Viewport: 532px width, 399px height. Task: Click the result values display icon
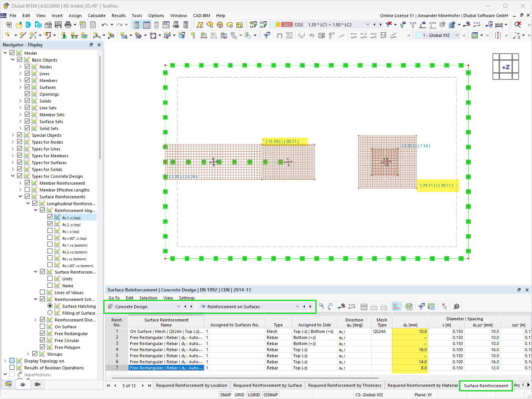point(351,307)
